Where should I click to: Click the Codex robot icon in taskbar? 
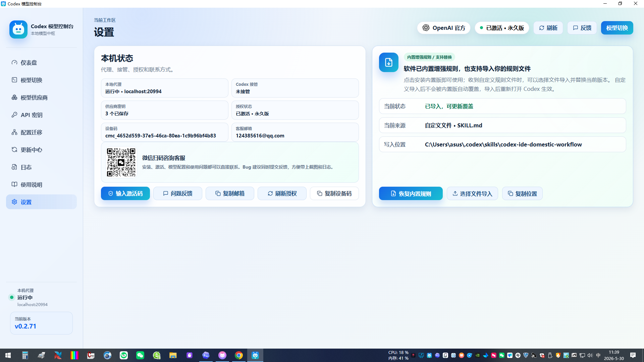click(x=255, y=355)
